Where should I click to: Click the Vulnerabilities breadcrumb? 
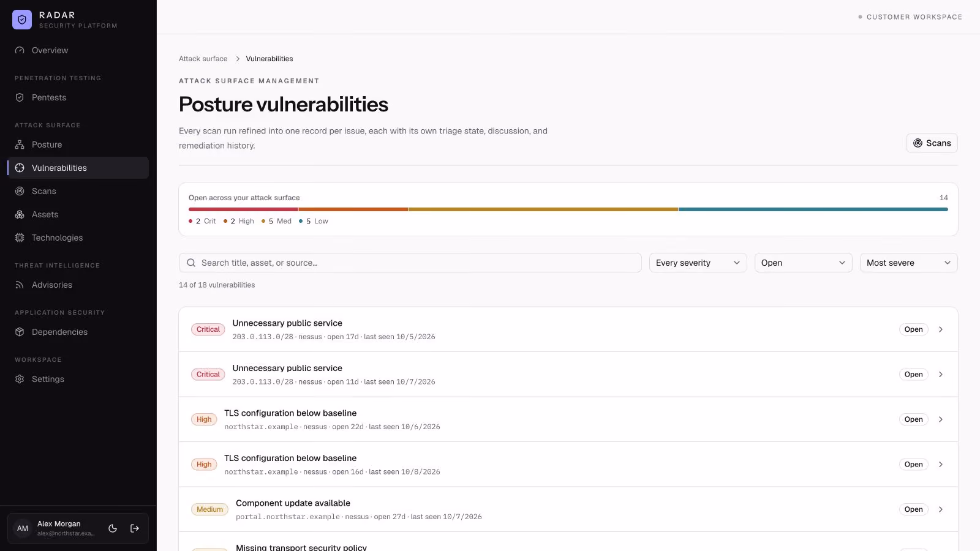tap(269, 59)
